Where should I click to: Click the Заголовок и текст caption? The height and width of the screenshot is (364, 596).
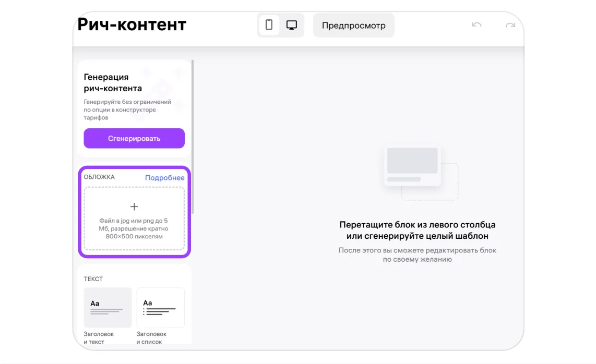(99, 338)
